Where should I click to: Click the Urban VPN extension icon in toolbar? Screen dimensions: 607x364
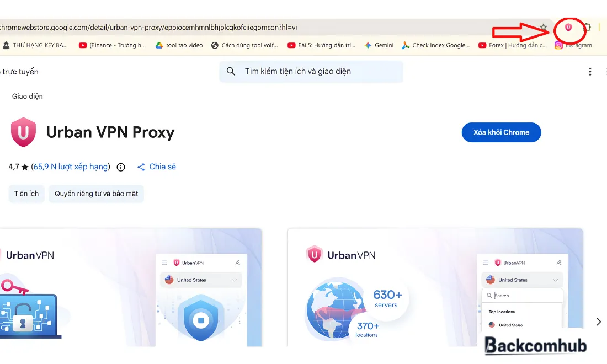click(568, 28)
